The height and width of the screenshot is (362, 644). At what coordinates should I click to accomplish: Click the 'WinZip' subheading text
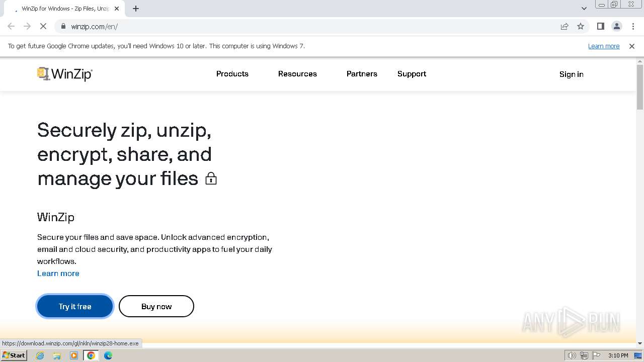[x=56, y=217]
